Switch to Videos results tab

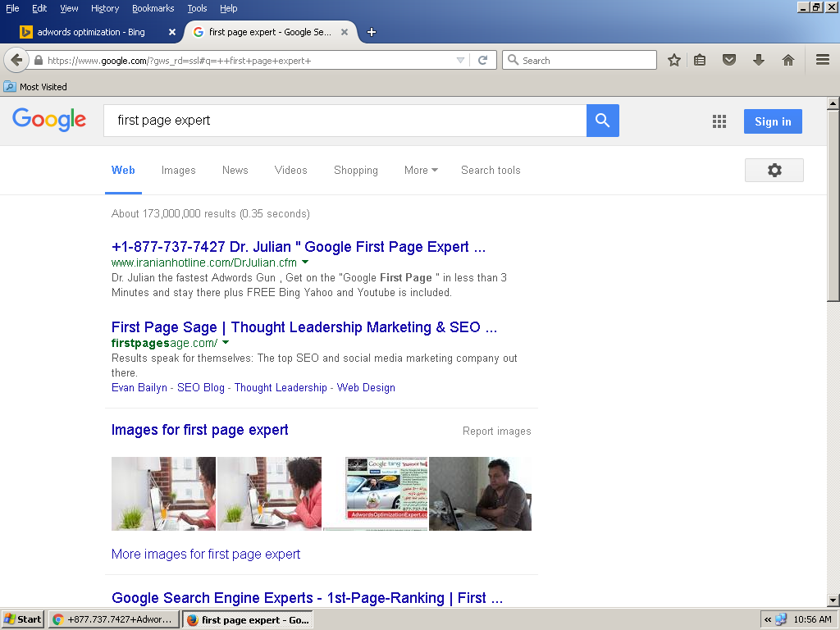291,171
